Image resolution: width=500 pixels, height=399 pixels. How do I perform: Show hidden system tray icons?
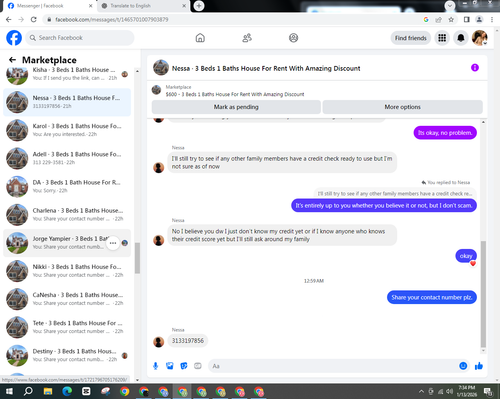(x=421, y=391)
